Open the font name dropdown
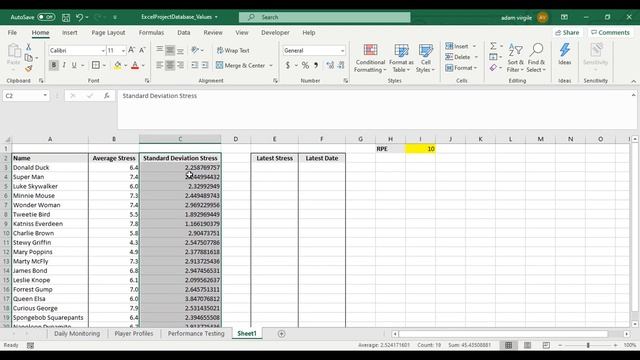 point(103,51)
